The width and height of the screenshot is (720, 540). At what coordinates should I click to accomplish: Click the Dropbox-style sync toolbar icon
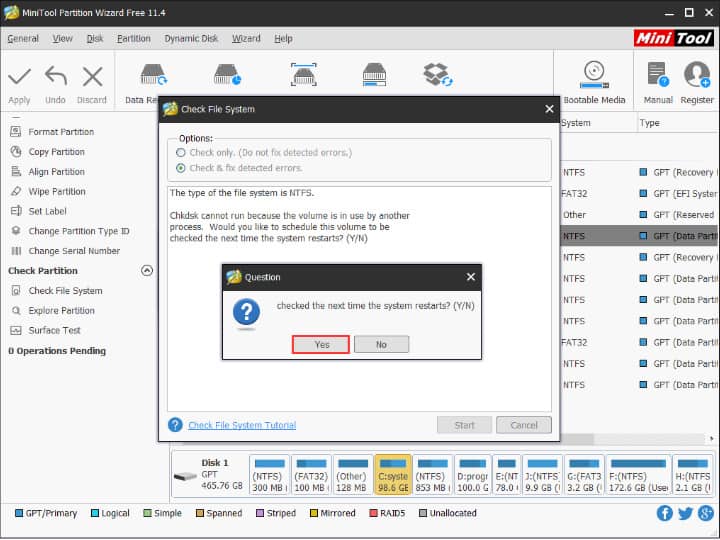pos(438,75)
